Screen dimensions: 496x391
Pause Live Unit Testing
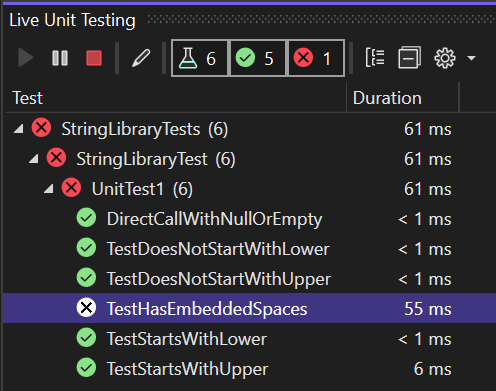click(60, 58)
